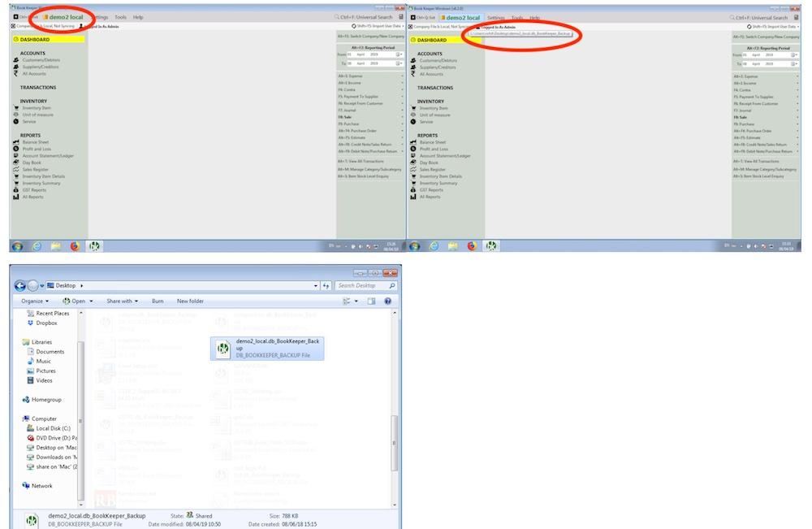Image resolution: width=812 pixels, height=529 pixels.
Task: Click Manage Category/Subcategory in left Book Keeper window
Action: tap(369, 169)
